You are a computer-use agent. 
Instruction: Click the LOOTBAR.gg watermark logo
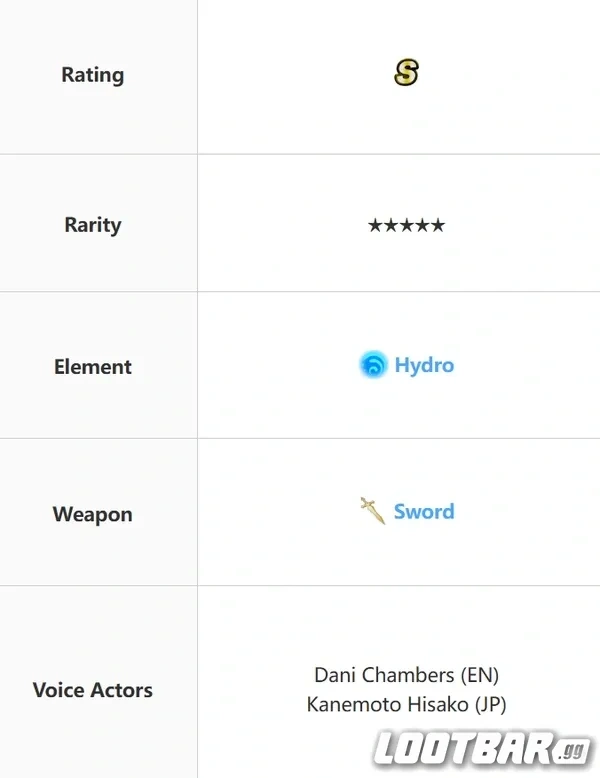(x=482, y=749)
